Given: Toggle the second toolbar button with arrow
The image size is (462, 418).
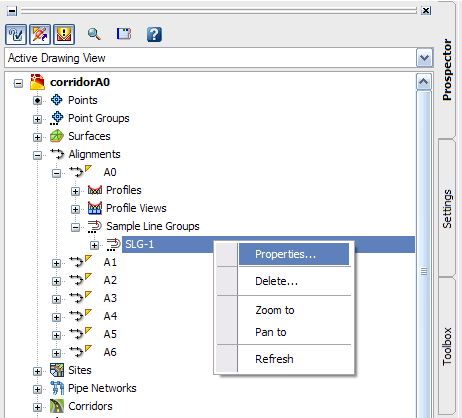Looking at the screenshot, I should 40,34.
